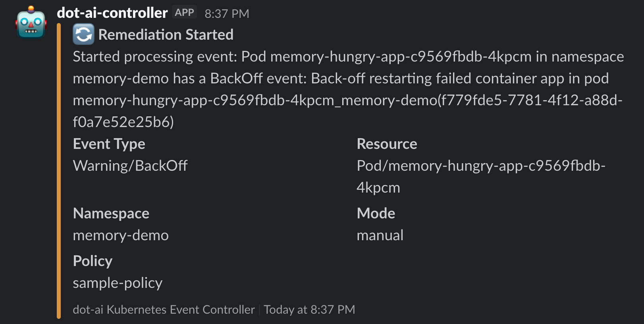Click the sample-policy value under Policy

118,283
